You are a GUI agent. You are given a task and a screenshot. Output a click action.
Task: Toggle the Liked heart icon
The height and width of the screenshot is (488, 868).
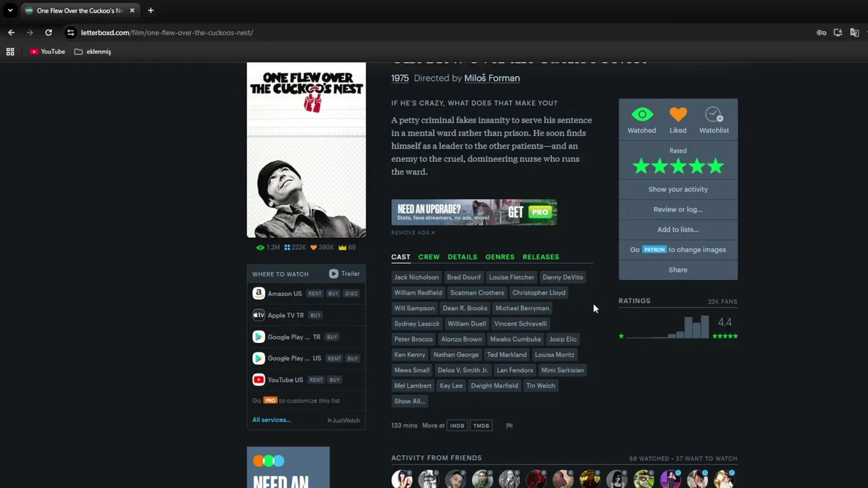tap(677, 115)
